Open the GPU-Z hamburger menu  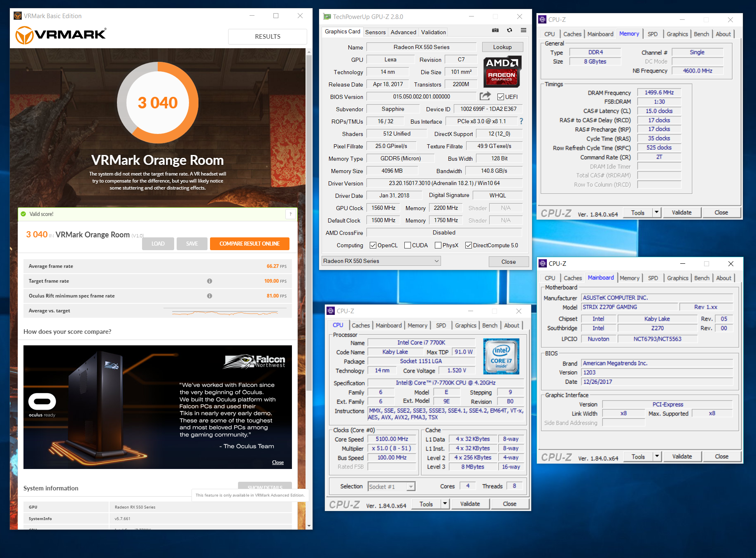(x=523, y=30)
